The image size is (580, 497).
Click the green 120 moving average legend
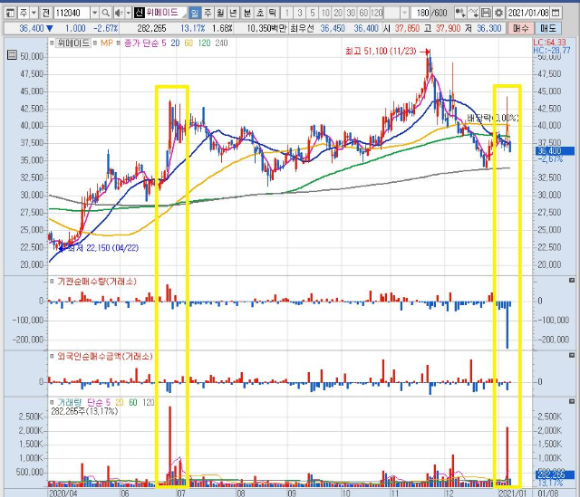(204, 43)
